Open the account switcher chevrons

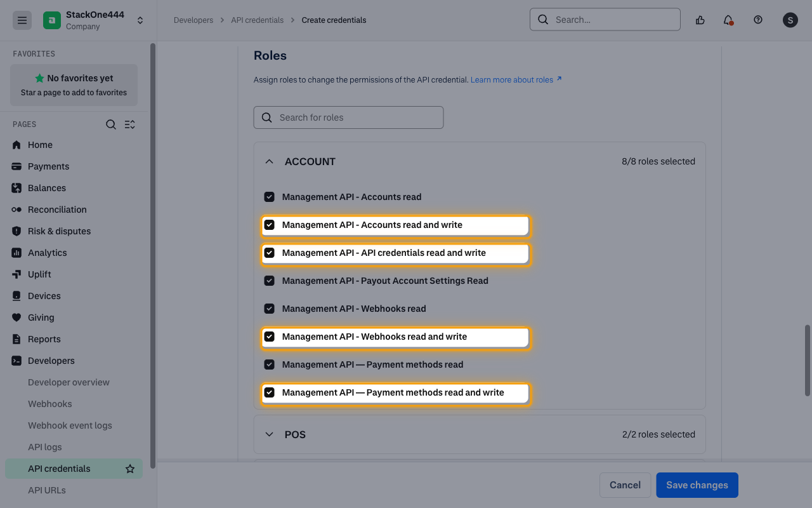click(x=140, y=20)
